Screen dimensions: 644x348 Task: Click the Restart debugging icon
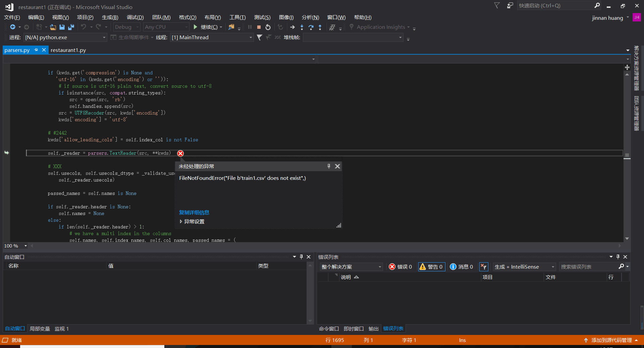coord(268,27)
